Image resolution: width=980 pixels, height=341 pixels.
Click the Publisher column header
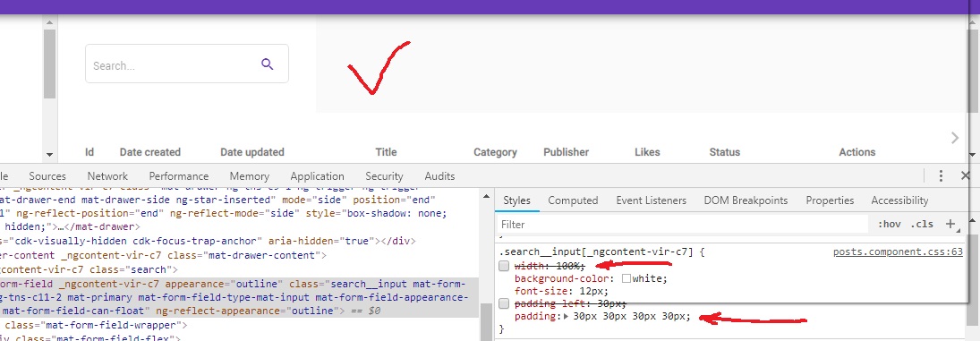tap(567, 152)
